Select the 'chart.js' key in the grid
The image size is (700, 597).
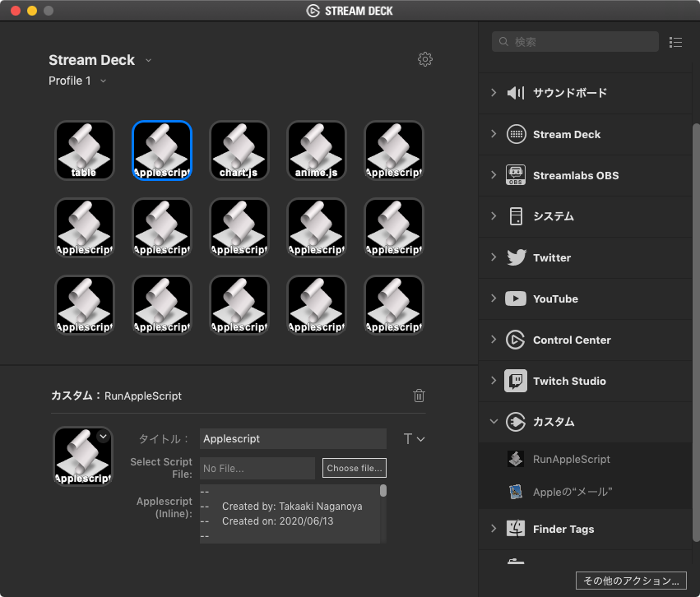pyautogui.click(x=239, y=150)
